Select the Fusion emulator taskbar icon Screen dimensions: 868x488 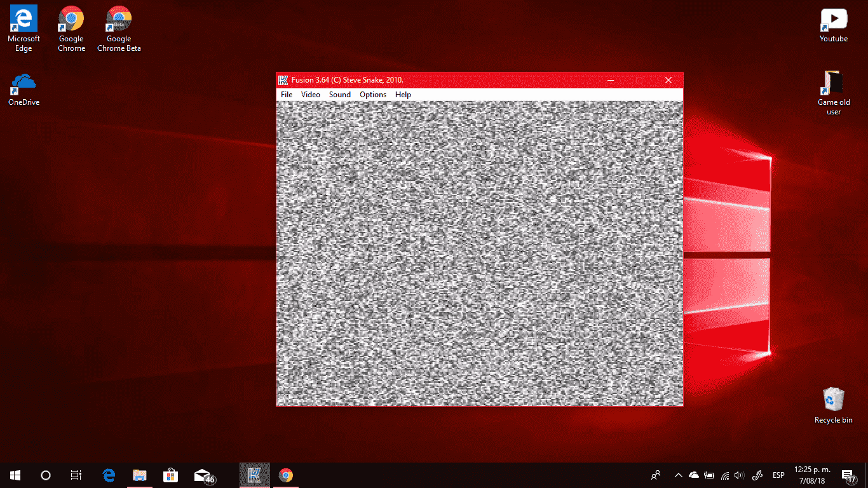[x=255, y=475]
